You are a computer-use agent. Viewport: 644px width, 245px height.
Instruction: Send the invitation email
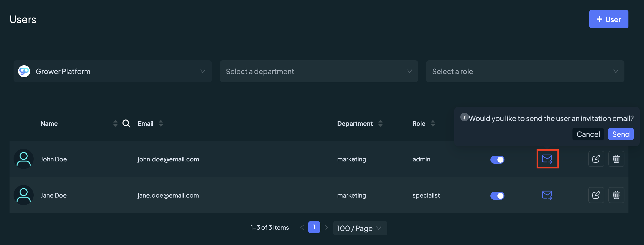coord(621,134)
